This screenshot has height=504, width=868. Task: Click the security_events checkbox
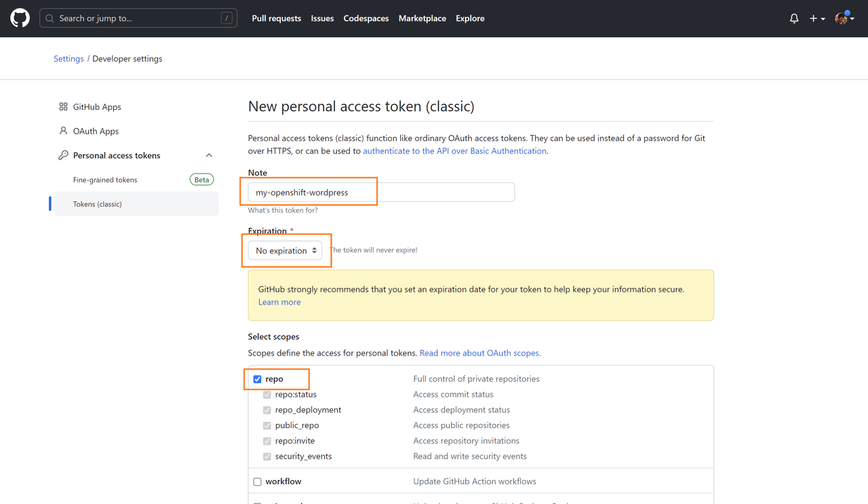click(x=267, y=457)
